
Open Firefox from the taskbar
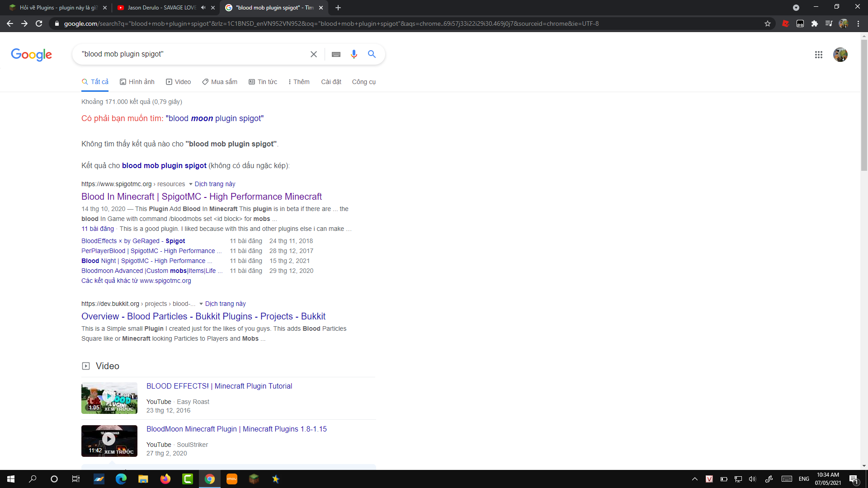[165, 479]
